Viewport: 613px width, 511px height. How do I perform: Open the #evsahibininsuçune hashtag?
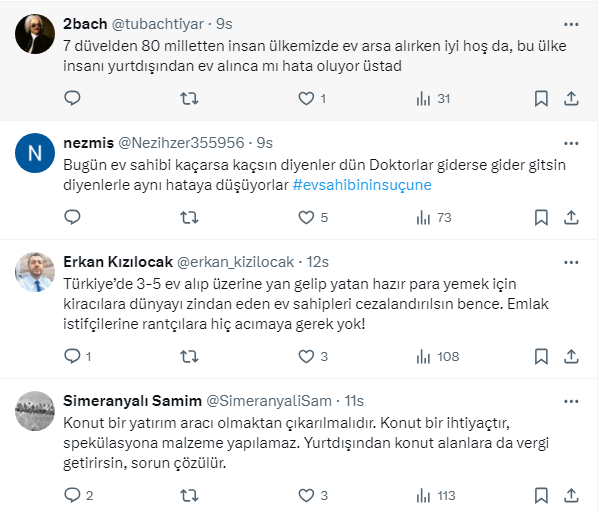pyautogui.click(x=361, y=186)
